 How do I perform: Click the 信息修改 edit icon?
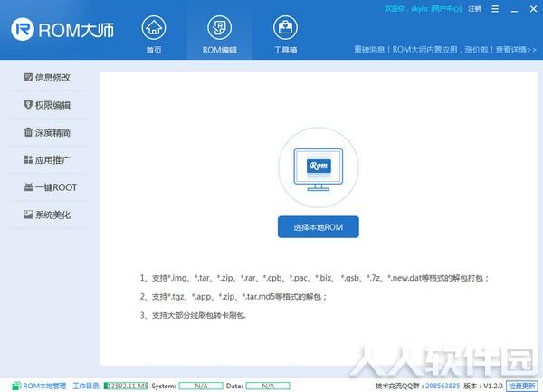tap(28, 77)
